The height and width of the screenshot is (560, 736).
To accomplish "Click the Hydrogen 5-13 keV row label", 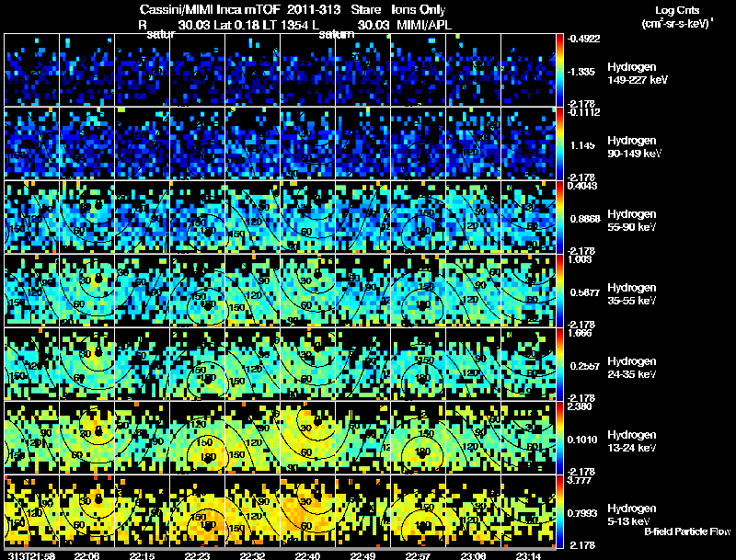I will [632, 515].
